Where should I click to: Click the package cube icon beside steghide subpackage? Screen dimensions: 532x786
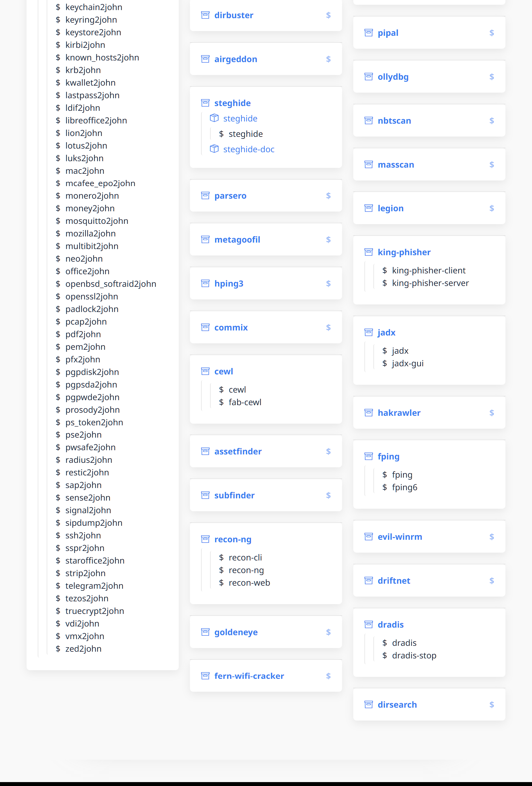click(x=214, y=118)
